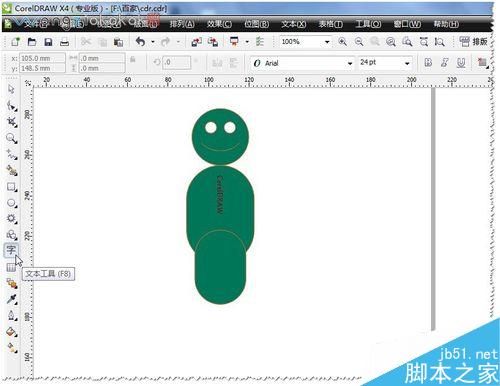This screenshot has height=386, width=500.
Task: Click the Print icon in toolbar
Action: [64, 42]
